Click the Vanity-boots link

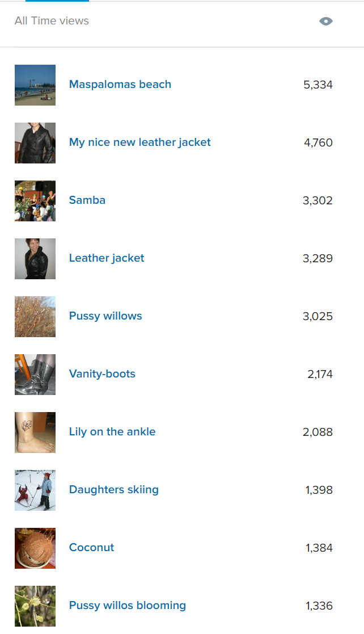click(102, 374)
